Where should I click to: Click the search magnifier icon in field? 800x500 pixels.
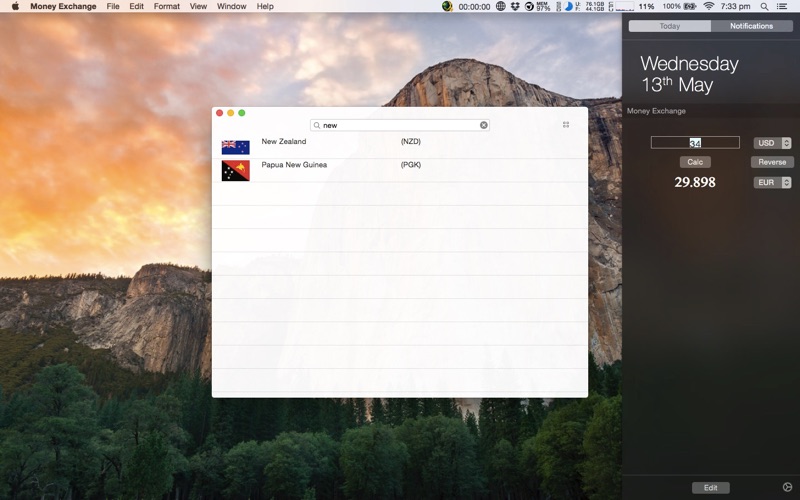click(317, 125)
